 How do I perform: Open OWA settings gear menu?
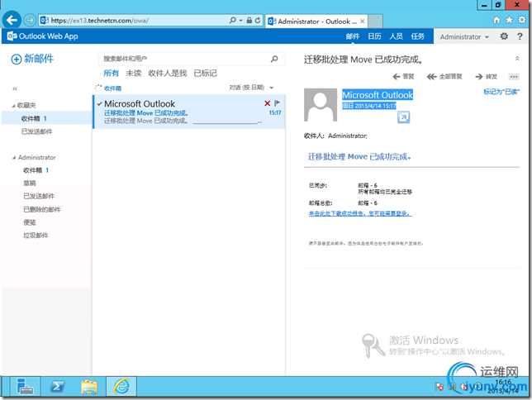(x=504, y=36)
